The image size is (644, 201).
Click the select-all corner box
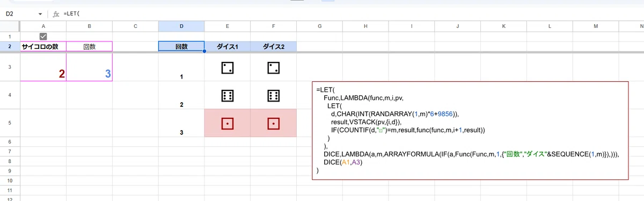coord(10,26)
